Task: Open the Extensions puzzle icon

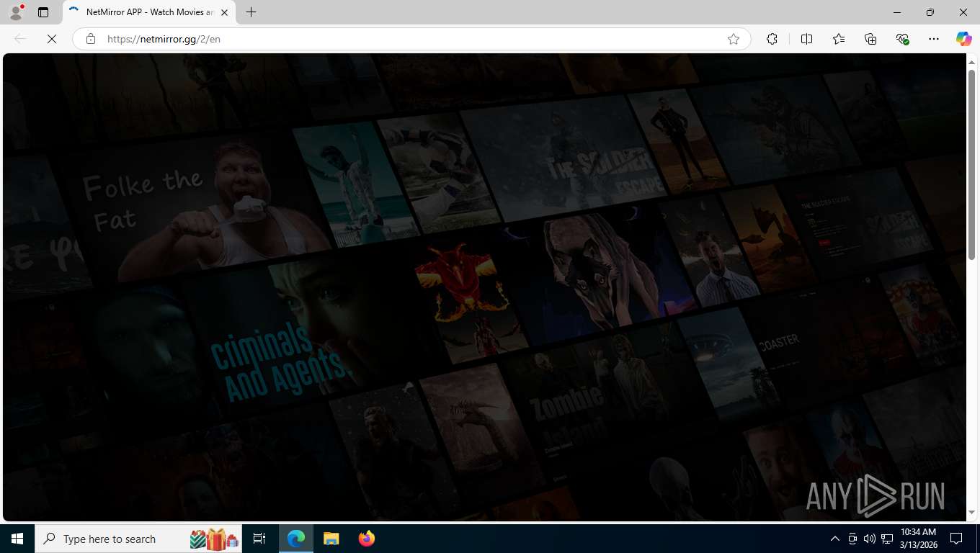Action: tap(772, 39)
